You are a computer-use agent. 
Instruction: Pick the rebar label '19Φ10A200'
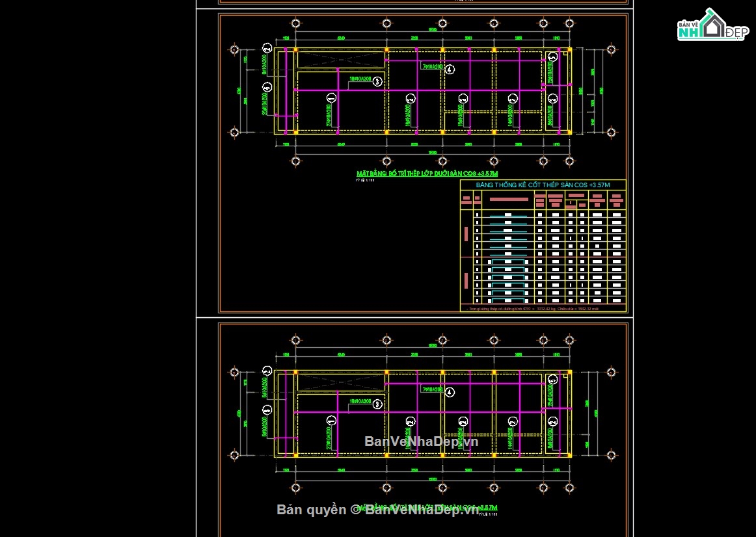point(360,402)
